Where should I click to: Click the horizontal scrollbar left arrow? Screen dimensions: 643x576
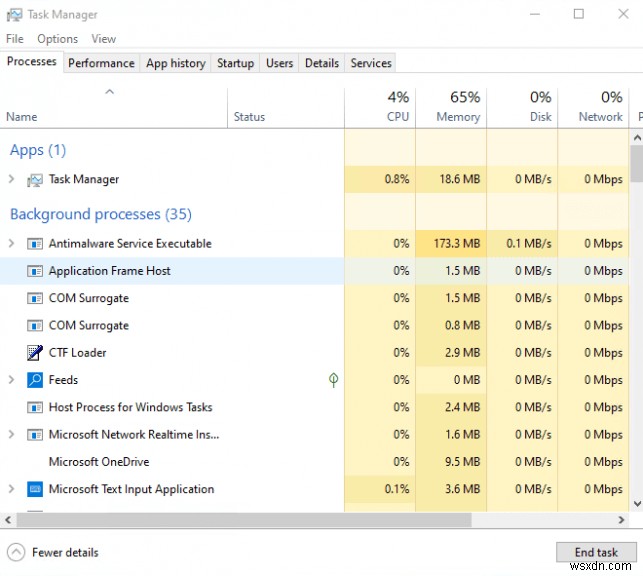[x=8, y=520]
